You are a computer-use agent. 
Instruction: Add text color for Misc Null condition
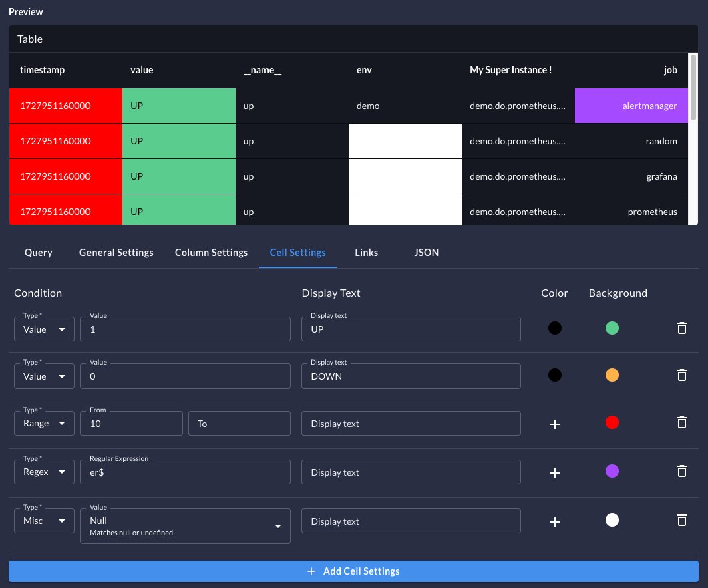(x=555, y=522)
